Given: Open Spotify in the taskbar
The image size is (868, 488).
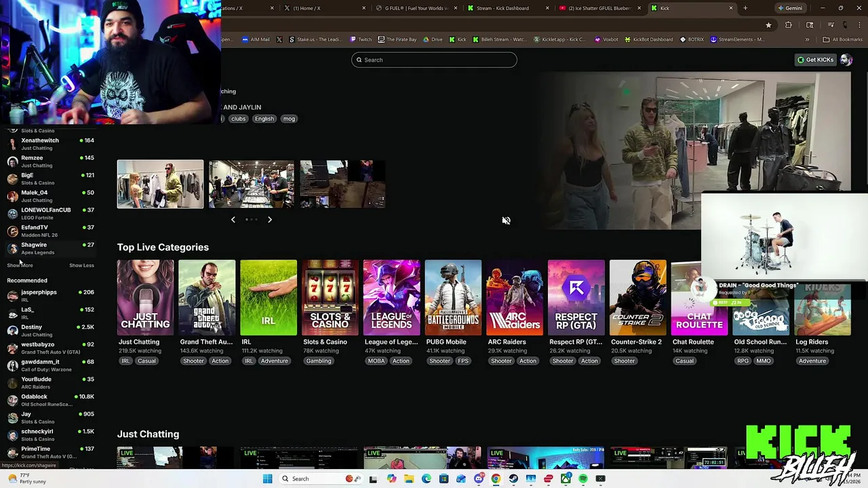Looking at the screenshot, I should [x=583, y=479].
